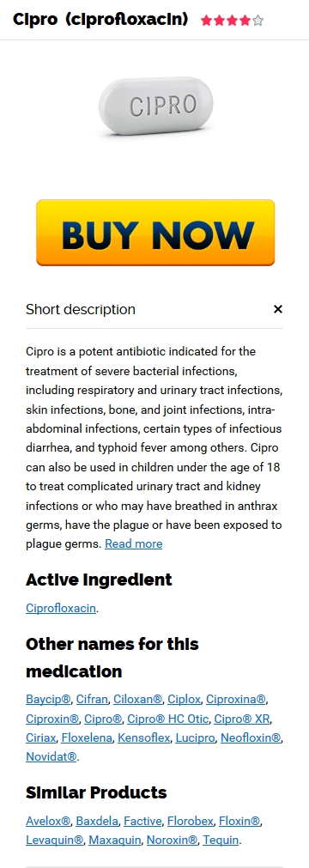Click the CIPRO pill image
The height and width of the screenshot is (868, 309).
pos(155,106)
